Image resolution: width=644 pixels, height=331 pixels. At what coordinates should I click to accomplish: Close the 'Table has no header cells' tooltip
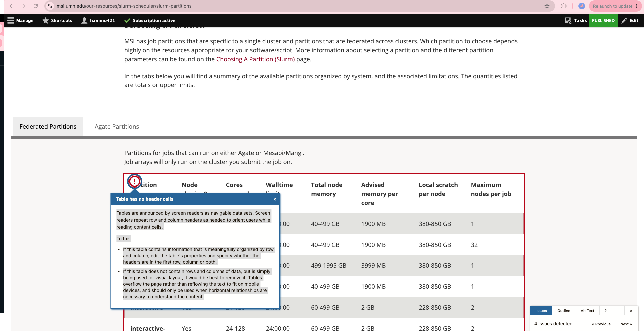274,199
